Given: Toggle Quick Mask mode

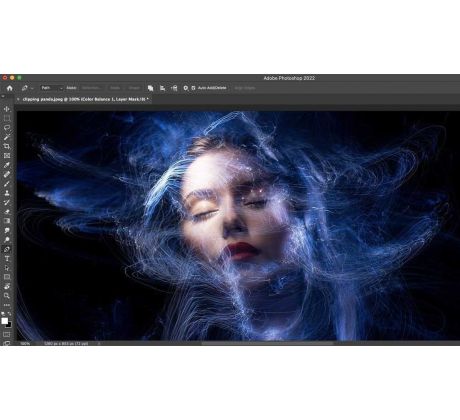Looking at the screenshot, I should pyautogui.click(x=7, y=334).
